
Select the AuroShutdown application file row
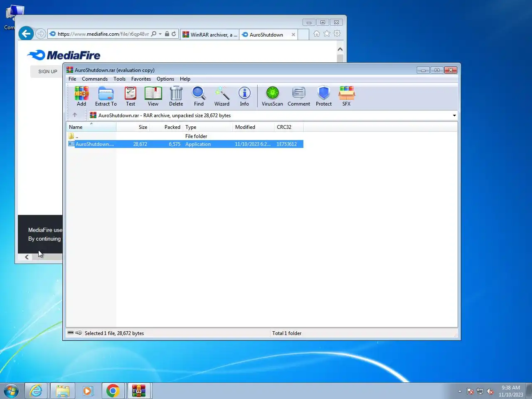185,144
